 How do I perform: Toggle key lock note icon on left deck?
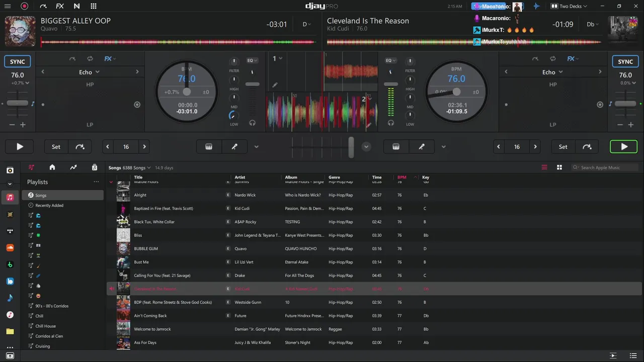pos(33,104)
